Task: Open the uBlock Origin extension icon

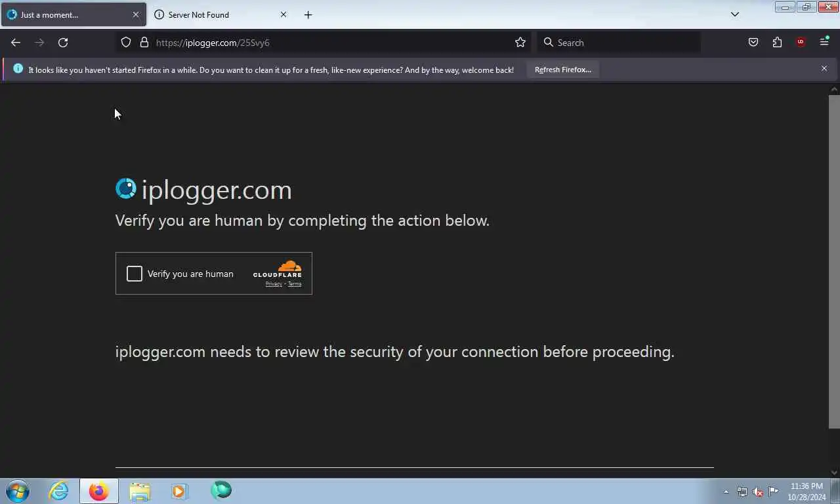Action: click(x=801, y=43)
